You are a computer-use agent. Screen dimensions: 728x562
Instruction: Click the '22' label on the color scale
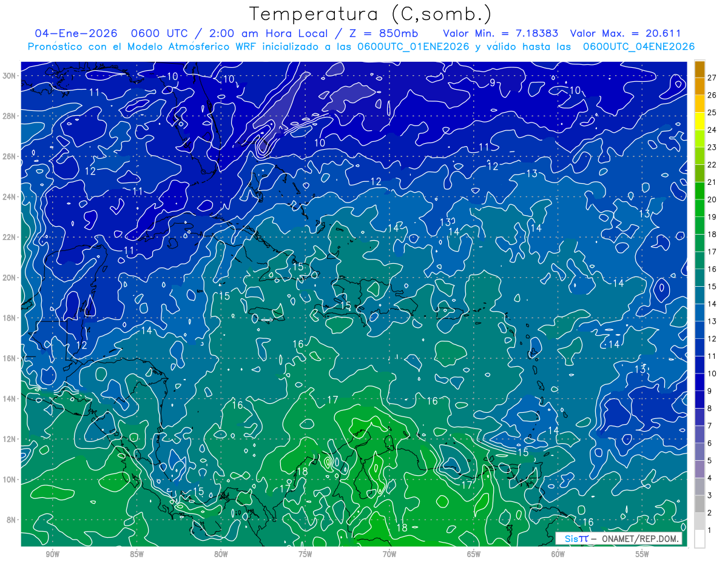click(x=712, y=165)
